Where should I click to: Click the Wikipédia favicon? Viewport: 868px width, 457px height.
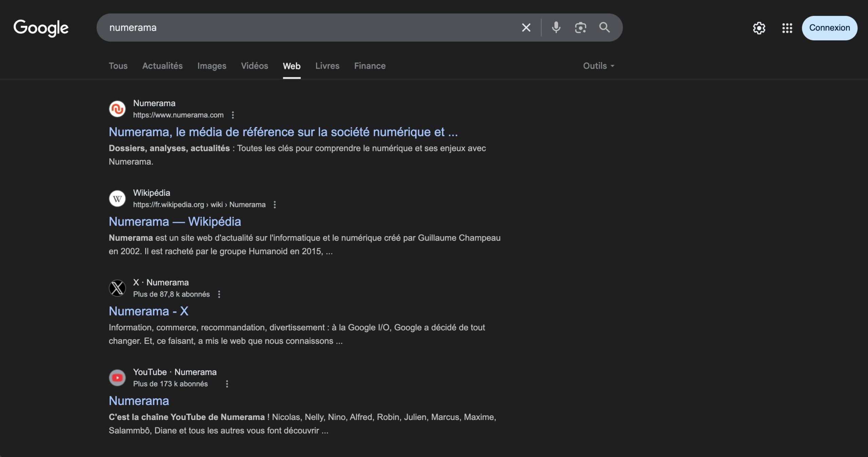pos(117,198)
